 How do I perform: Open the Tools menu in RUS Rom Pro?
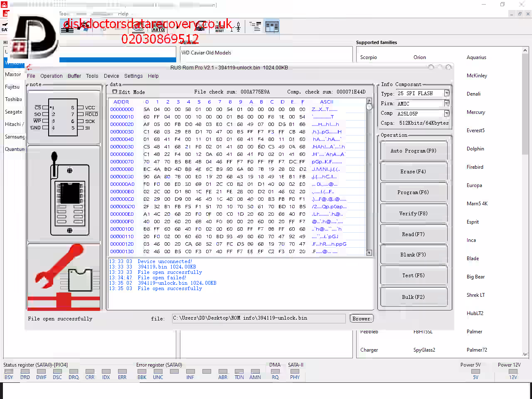[x=92, y=76]
